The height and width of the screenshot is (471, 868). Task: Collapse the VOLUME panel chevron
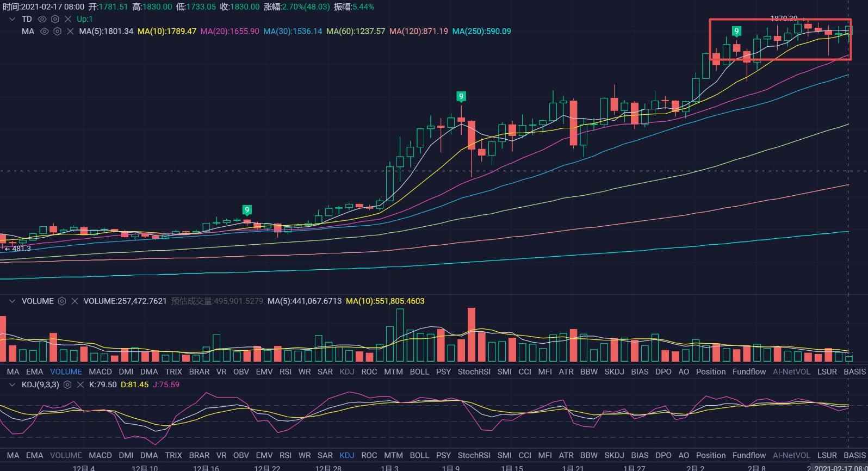pyautogui.click(x=12, y=301)
